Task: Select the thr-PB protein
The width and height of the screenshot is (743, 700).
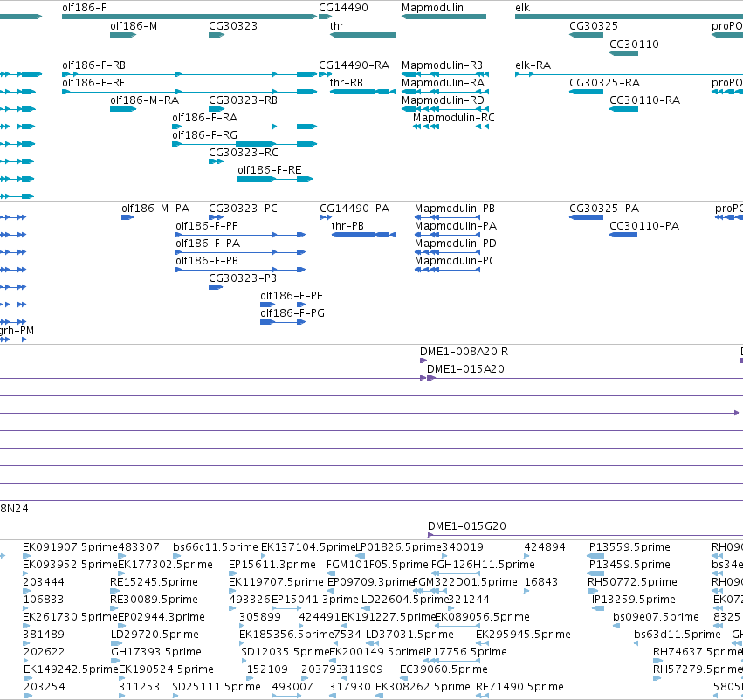Action: (363, 235)
